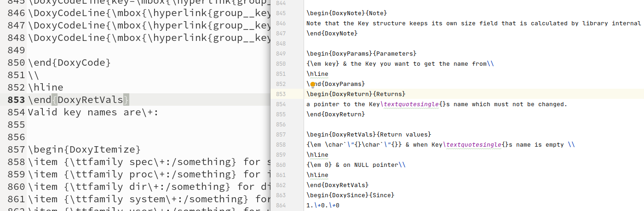
Task: Click line number 853 in left editor gutter
Action: (17, 100)
